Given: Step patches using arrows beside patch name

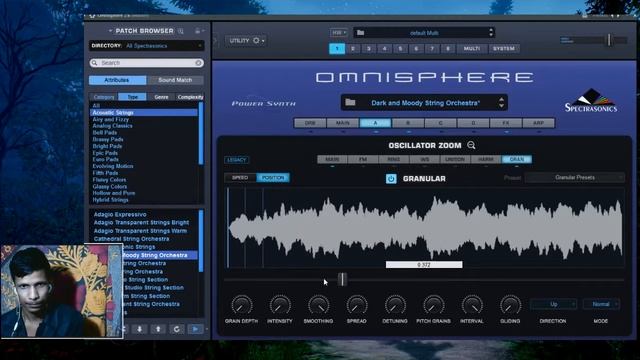Looking at the screenshot, I should click(x=502, y=102).
